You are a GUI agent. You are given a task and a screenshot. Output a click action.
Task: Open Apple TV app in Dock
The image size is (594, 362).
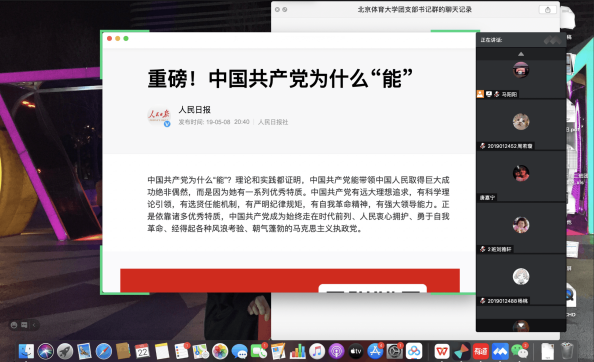[x=356, y=352]
